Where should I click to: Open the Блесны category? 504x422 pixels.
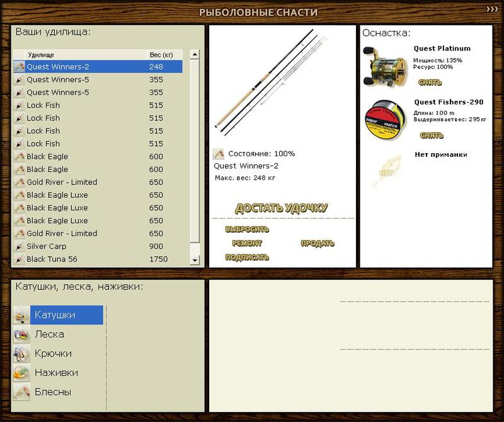click(x=53, y=392)
